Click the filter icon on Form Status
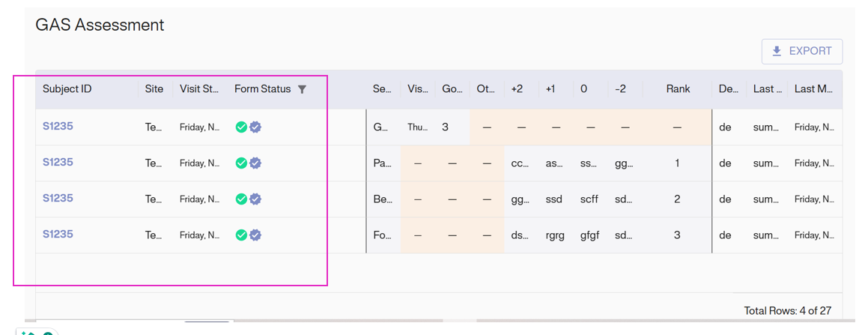Screen dimensions: 868x335 [302, 89]
